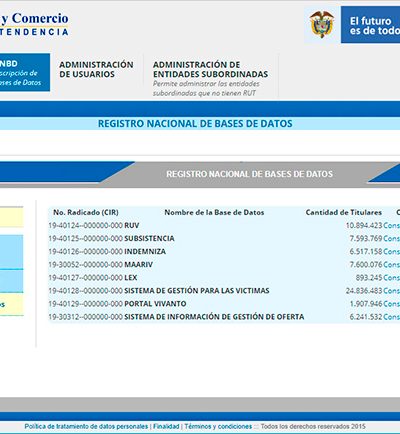Select titulares count 6.517.158

(366, 251)
